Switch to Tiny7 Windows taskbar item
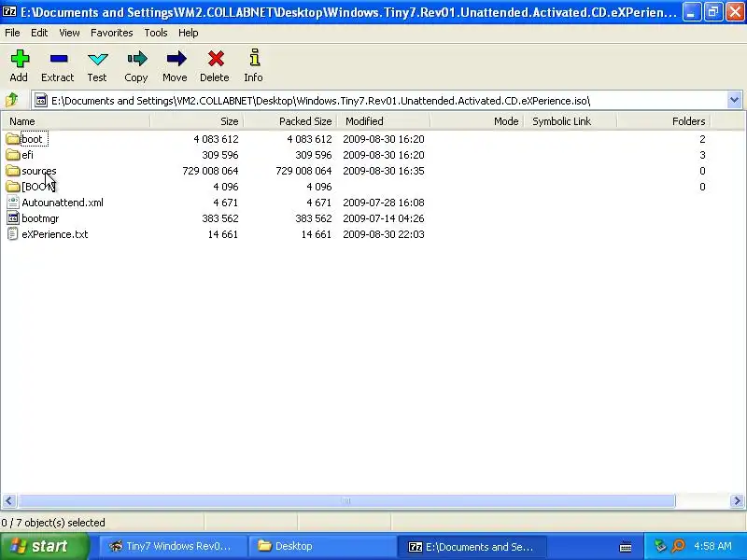 pyautogui.click(x=173, y=546)
